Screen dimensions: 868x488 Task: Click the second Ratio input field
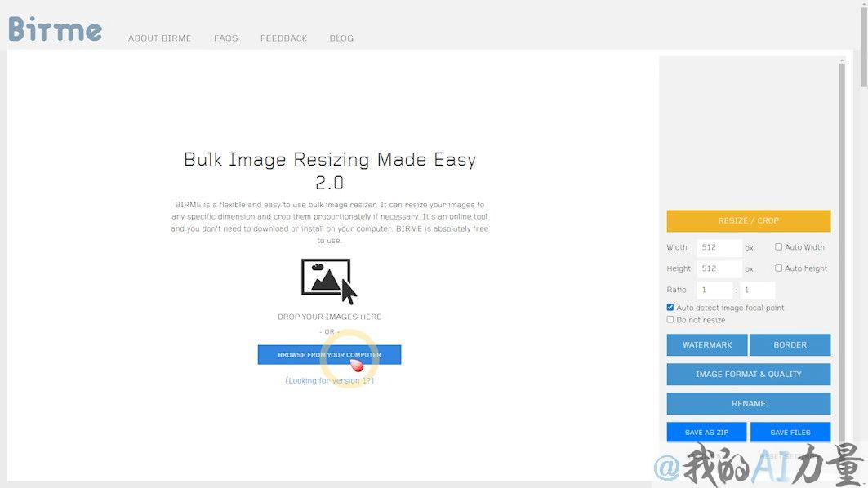(757, 290)
